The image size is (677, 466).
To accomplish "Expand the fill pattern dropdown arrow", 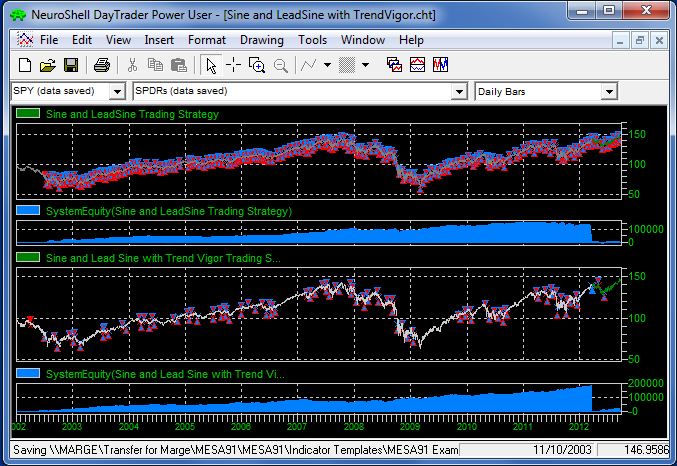I will click(x=365, y=65).
